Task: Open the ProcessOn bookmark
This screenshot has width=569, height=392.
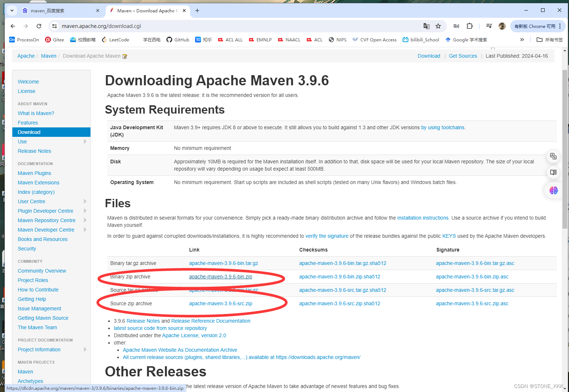Action: [x=24, y=40]
